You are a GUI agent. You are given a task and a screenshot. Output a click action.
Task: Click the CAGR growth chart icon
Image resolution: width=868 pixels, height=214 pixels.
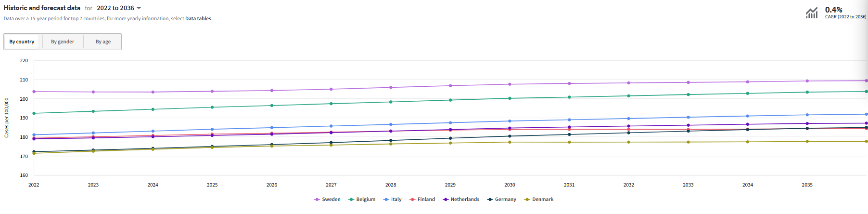(811, 13)
